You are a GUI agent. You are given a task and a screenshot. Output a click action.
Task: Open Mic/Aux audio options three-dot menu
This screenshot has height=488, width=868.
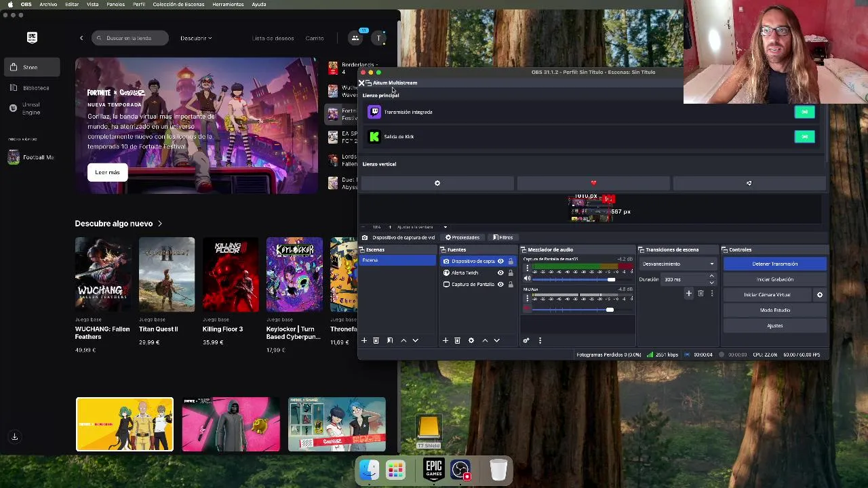(528, 298)
